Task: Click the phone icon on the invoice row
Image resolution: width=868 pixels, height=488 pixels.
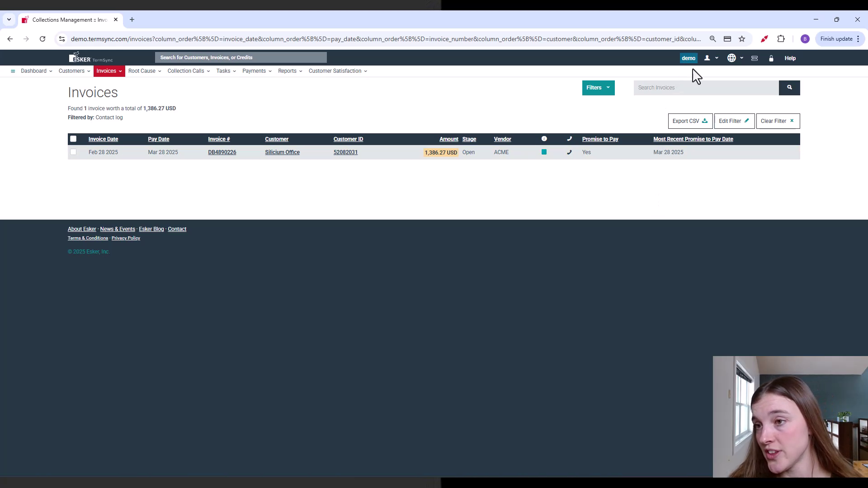Action: [569, 152]
